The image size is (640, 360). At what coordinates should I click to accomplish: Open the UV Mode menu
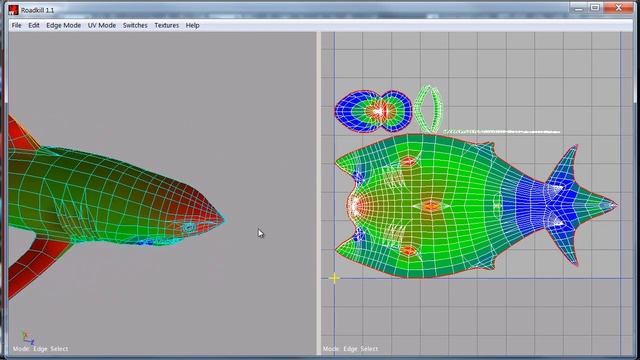click(102, 25)
